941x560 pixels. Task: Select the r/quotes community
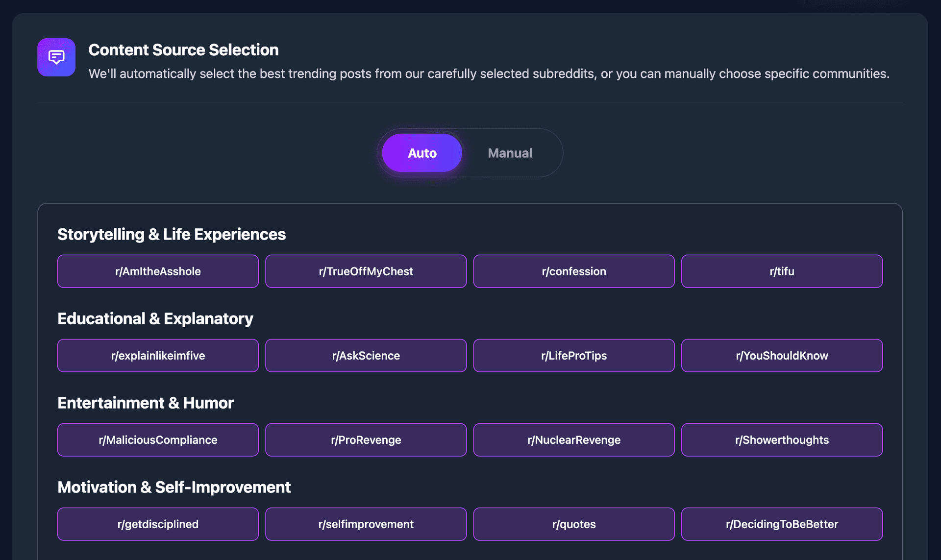(573, 524)
